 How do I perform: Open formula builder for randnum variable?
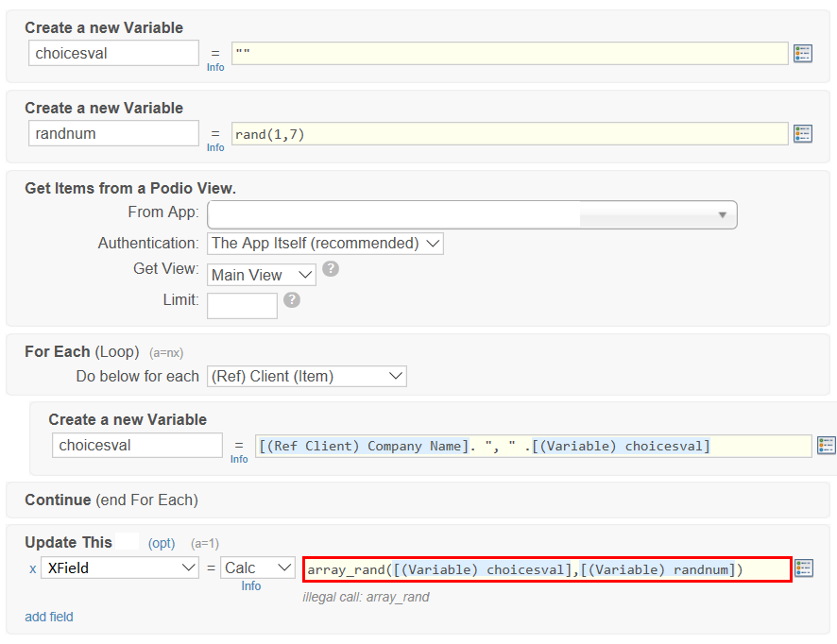(x=803, y=133)
